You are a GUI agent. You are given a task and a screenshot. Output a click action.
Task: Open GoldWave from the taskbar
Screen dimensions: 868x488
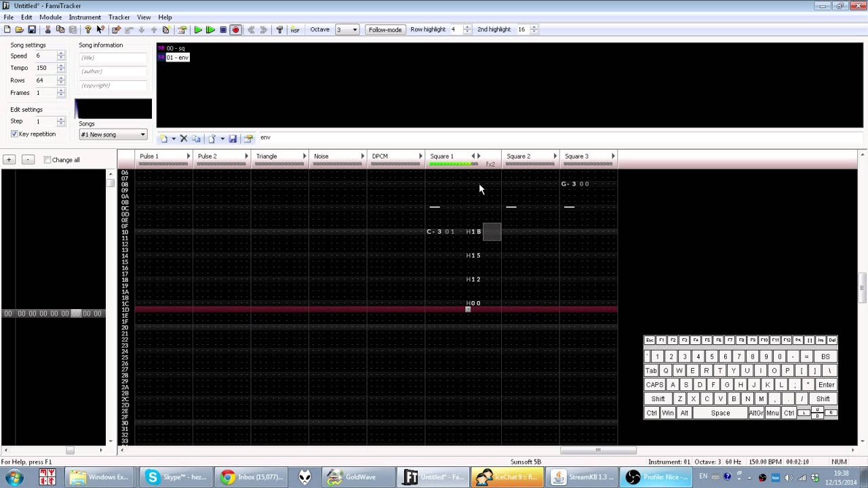(359, 477)
